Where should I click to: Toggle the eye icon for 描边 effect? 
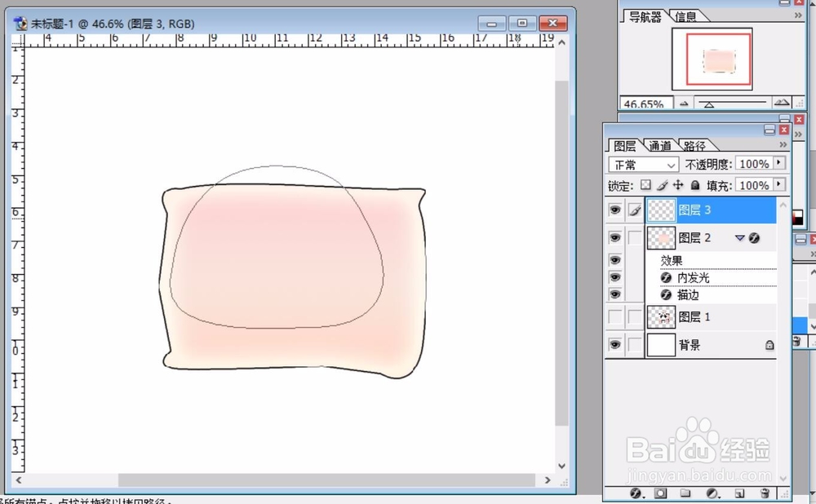[x=615, y=294]
